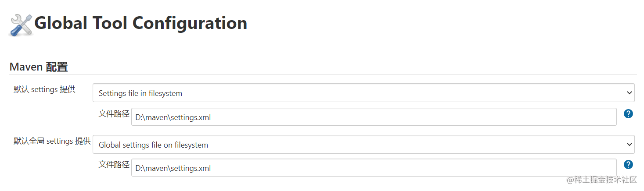
Task: Click the wrench and screwdriver tools icon
Action: 21,25
